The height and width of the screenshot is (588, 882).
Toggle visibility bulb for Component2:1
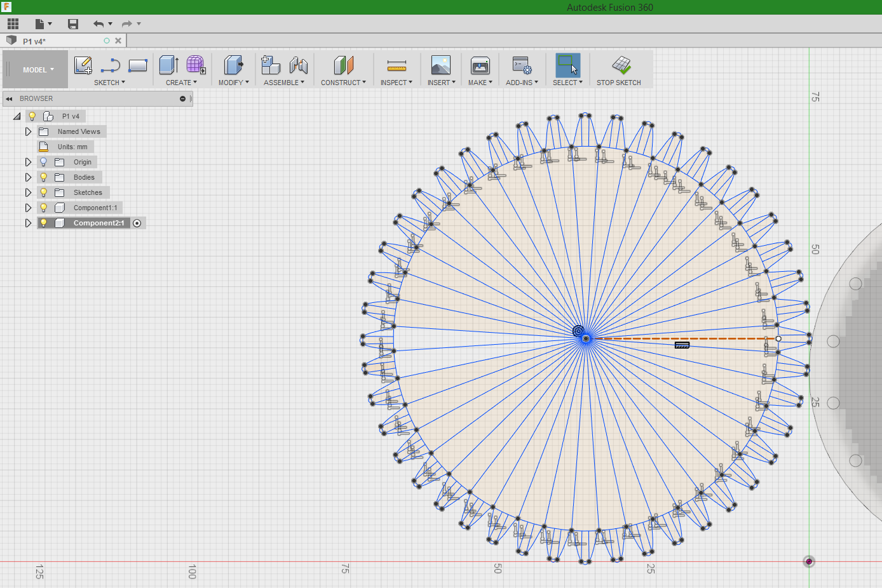point(43,223)
